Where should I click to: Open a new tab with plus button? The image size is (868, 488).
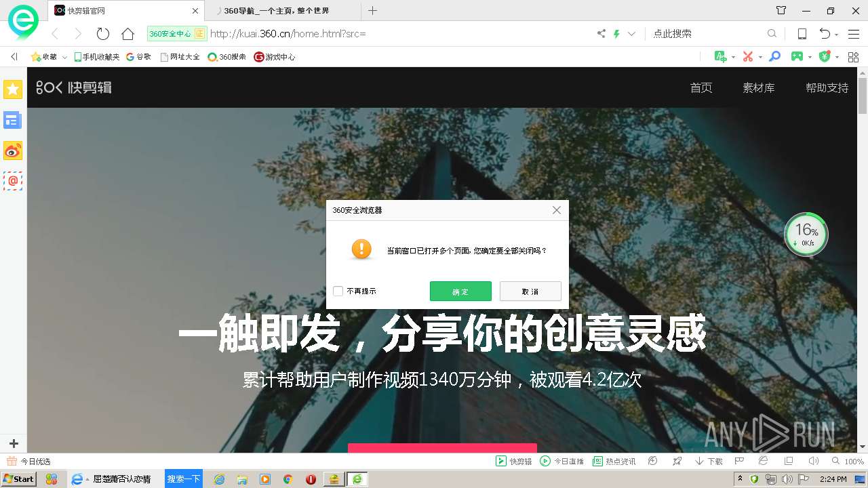tap(372, 10)
